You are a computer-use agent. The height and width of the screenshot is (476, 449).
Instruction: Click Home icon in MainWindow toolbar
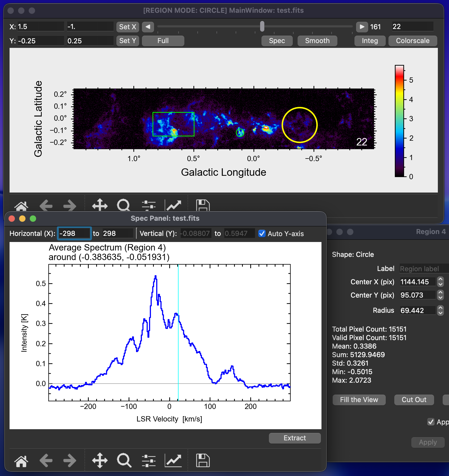coord(21,206)
